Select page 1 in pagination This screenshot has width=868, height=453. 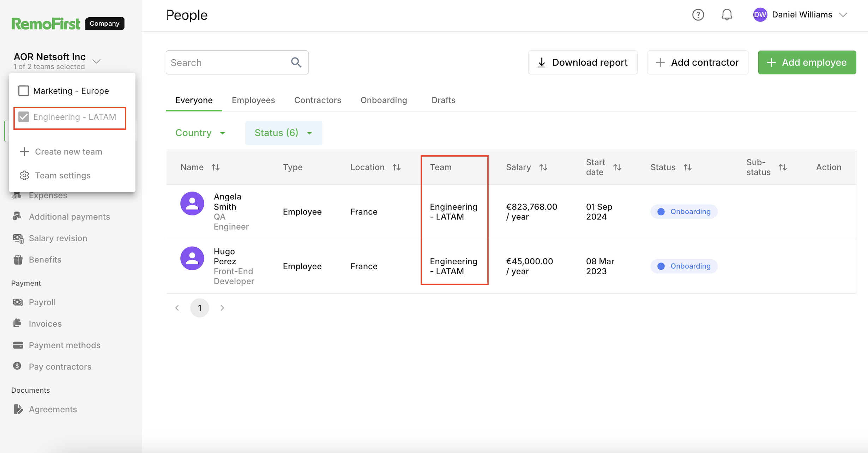[x=200, y=308]
